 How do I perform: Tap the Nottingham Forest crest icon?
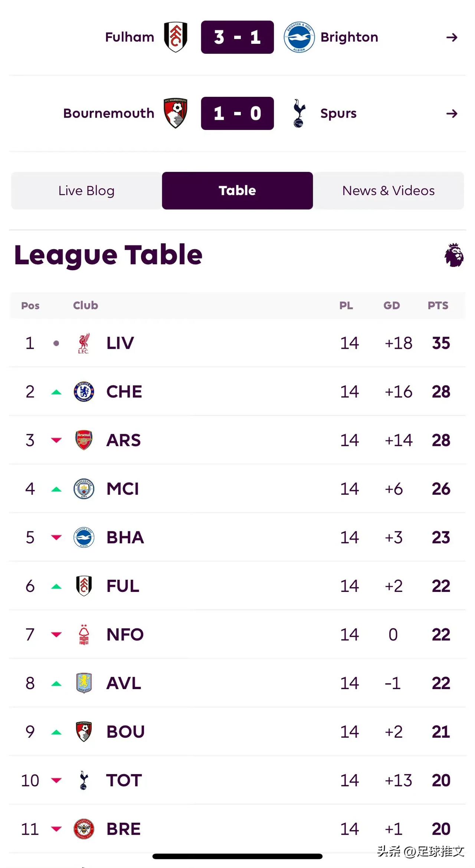point(84,635)
